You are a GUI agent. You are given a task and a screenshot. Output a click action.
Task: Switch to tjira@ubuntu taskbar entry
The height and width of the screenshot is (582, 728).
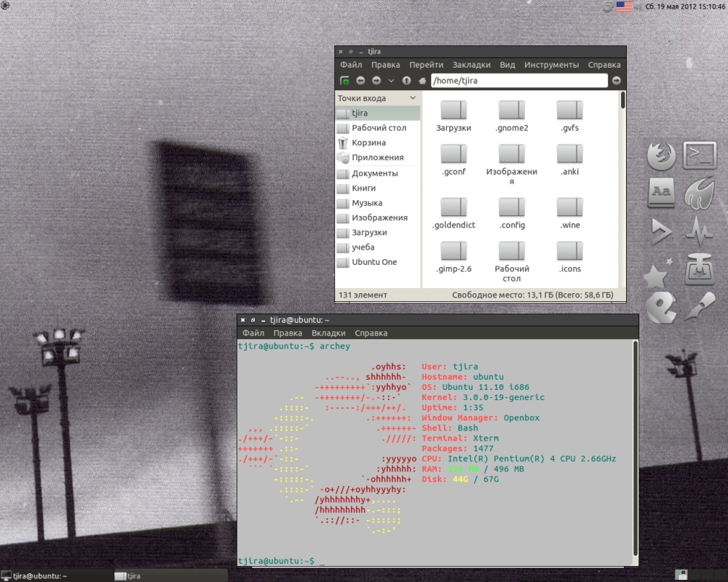tap(57, 576)
